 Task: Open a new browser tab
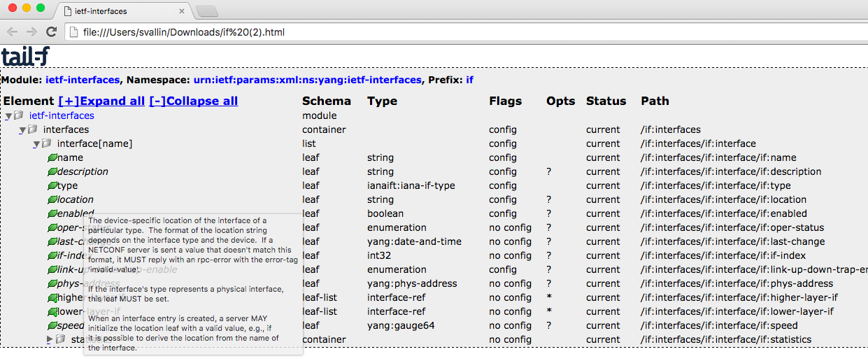(x=207, y=11)
